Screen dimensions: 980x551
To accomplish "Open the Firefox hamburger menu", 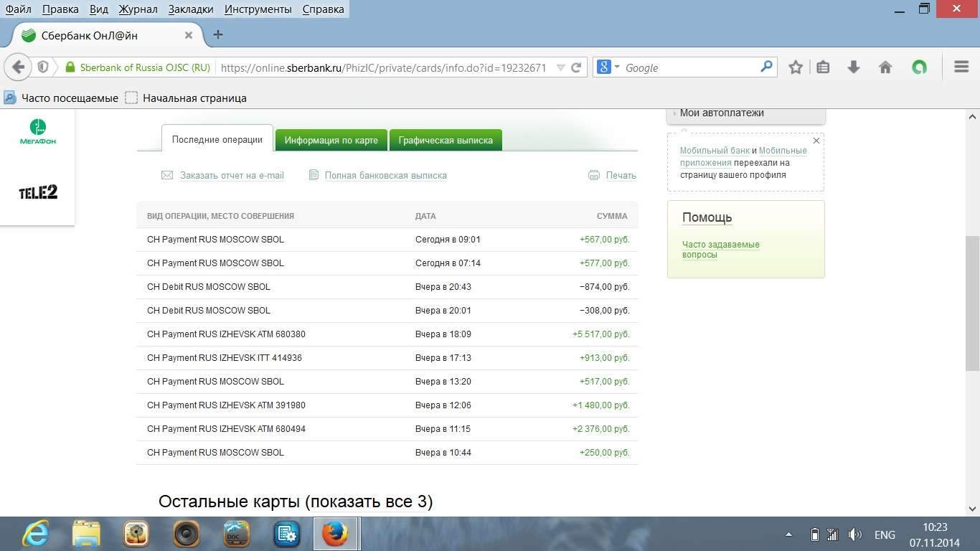I will [961, 67].
